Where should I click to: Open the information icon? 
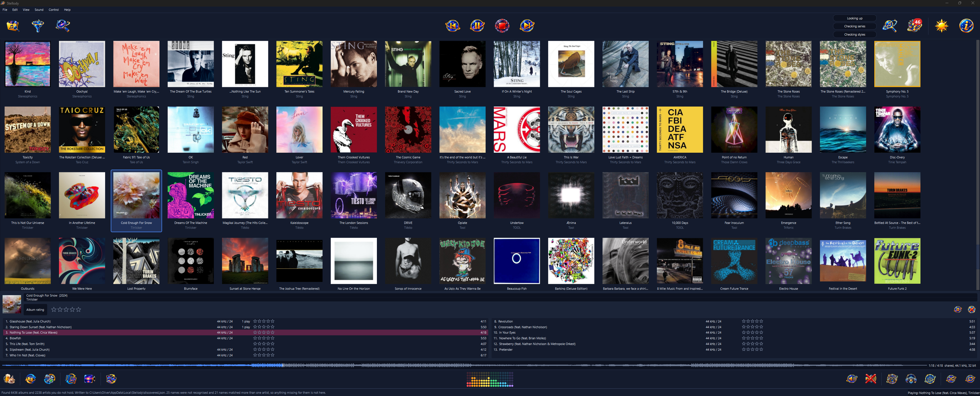coord(966,25)
